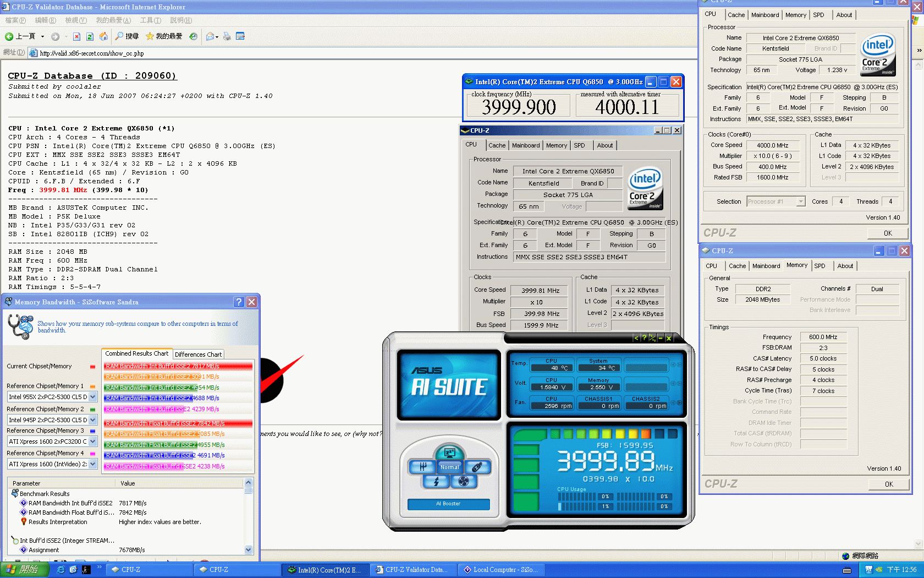Open About tab in center CPU-Z window
Viewport: 924px width, 578px height.
coord(605,145)
